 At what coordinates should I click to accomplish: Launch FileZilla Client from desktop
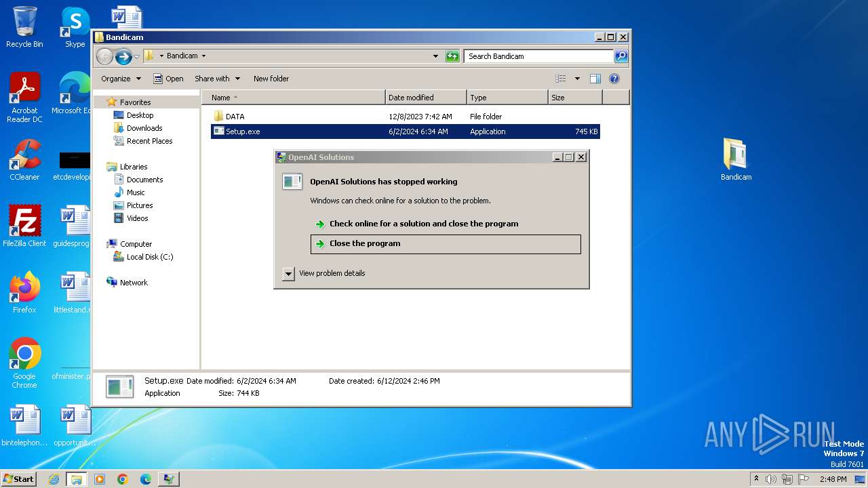[24, 226]
